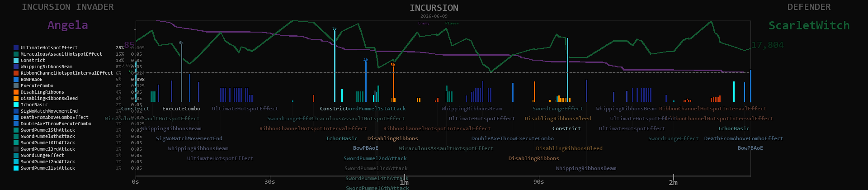This screenshot has width=868, height=190.
Task: Click the 28% value beside UltimateHotspotEffect
Action: [x=120, y=47]
